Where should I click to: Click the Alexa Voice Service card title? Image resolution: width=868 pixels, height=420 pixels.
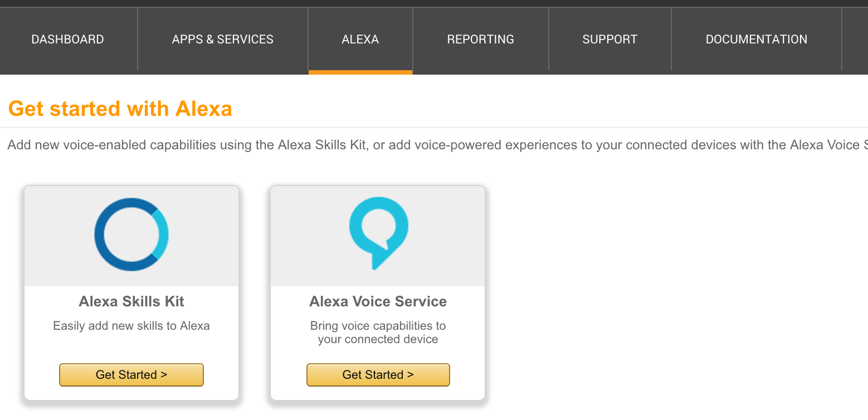pos(378,301)
